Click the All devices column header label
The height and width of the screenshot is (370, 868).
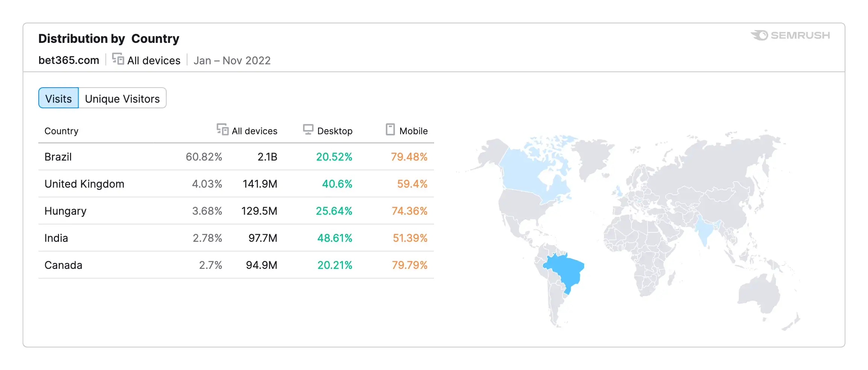255,131
